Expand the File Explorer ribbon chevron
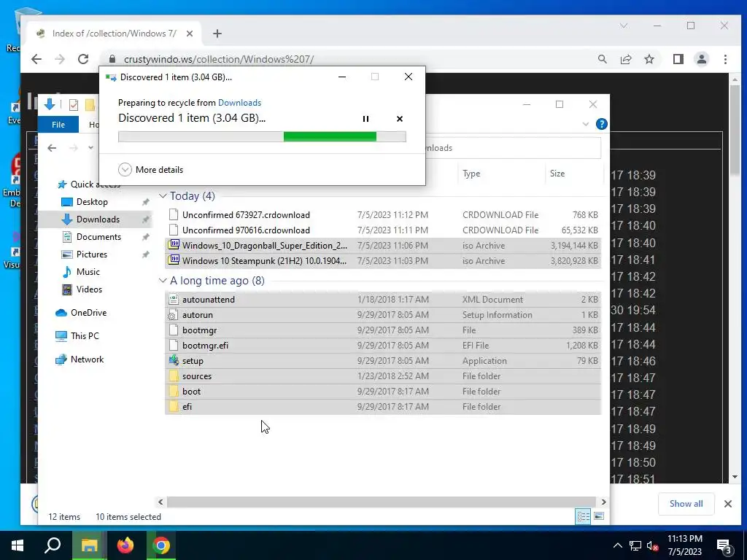This screenshot has width=747, height=560. (586, 124)
